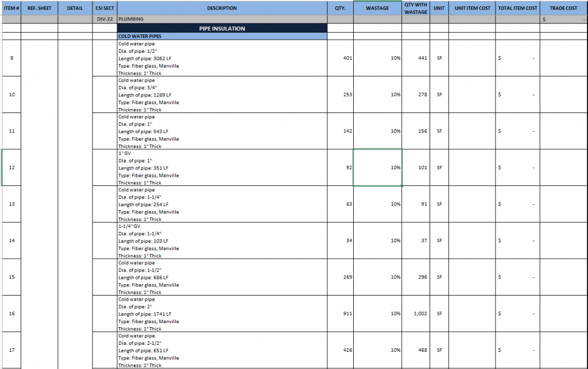Select wastage percentage cell for item 15
This screenshot has height=369, width=588.
[377, 277]
